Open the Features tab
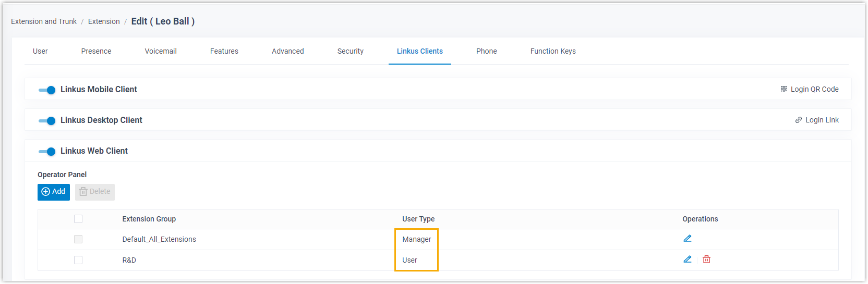Image resolution: width=868 pixels, height=284 pixels. pos(224,51)
